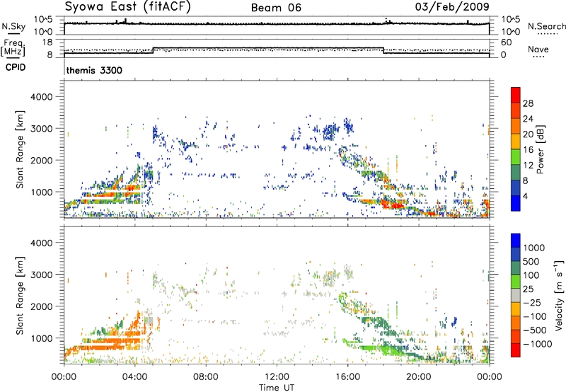
Task: Click the frequency axis value '18'
Action: [47, 42]
